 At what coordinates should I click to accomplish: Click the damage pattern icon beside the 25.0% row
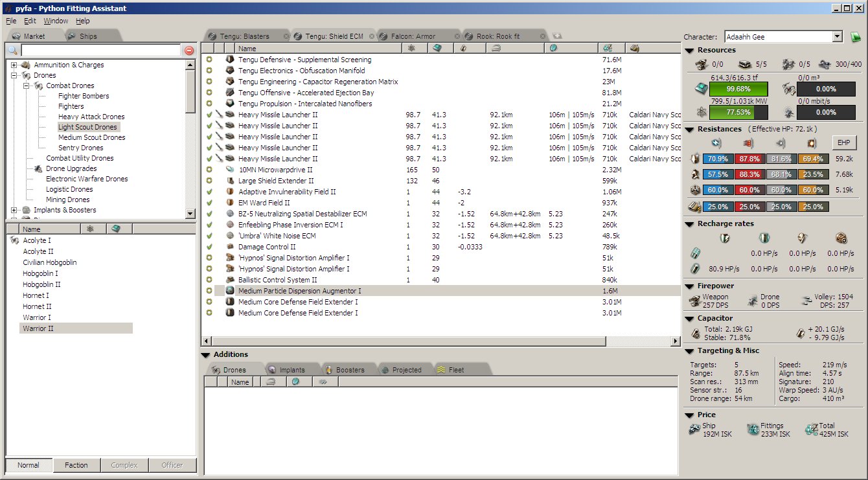694,207
